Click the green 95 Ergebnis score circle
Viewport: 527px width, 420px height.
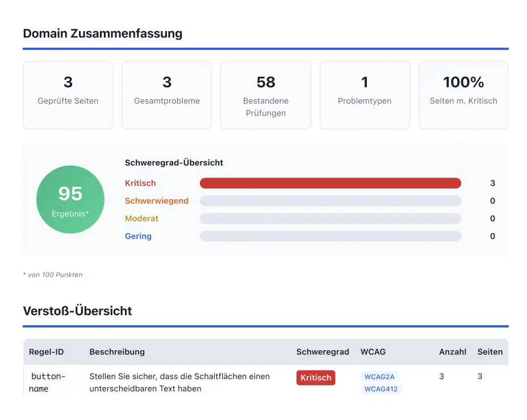point(70,199)
